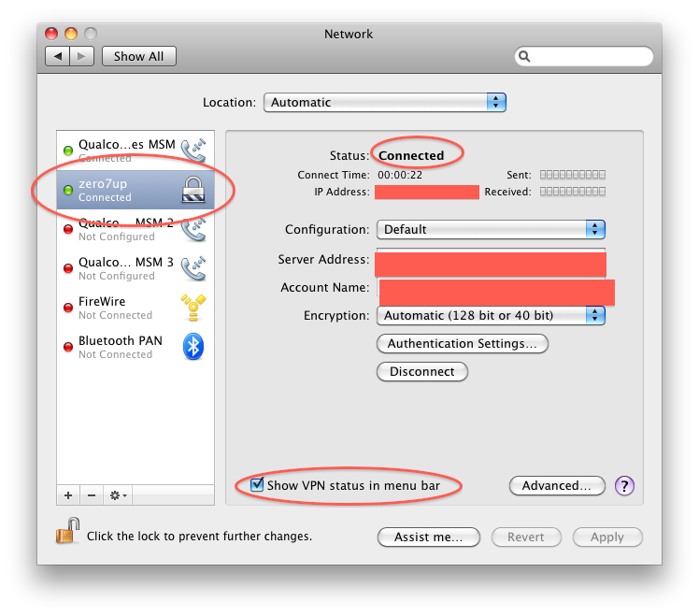
Task: Click the green status dot of Qualco...es MSM
Action: click(68, 150)
